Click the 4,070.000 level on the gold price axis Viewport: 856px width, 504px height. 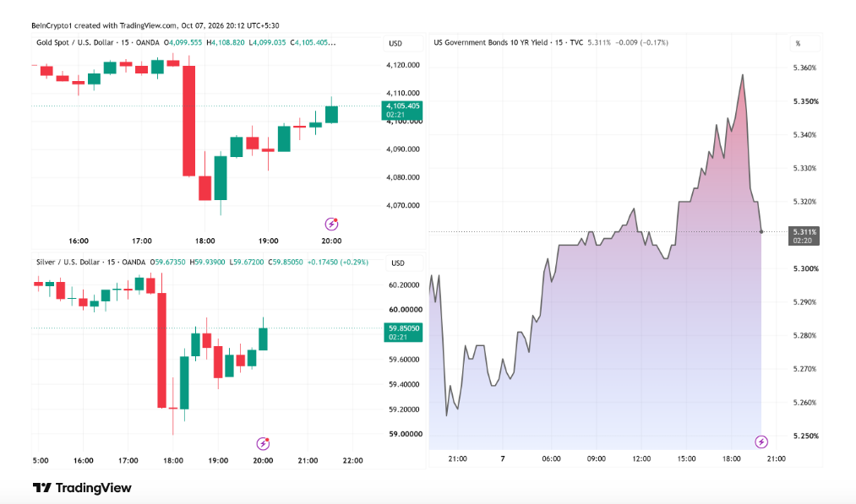point(403,205)
